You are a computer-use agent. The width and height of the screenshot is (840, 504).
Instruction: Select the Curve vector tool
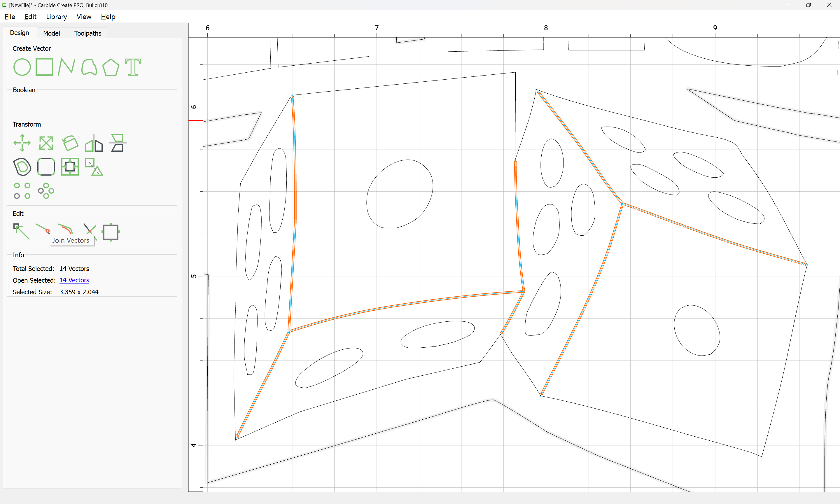click(89, 67)
